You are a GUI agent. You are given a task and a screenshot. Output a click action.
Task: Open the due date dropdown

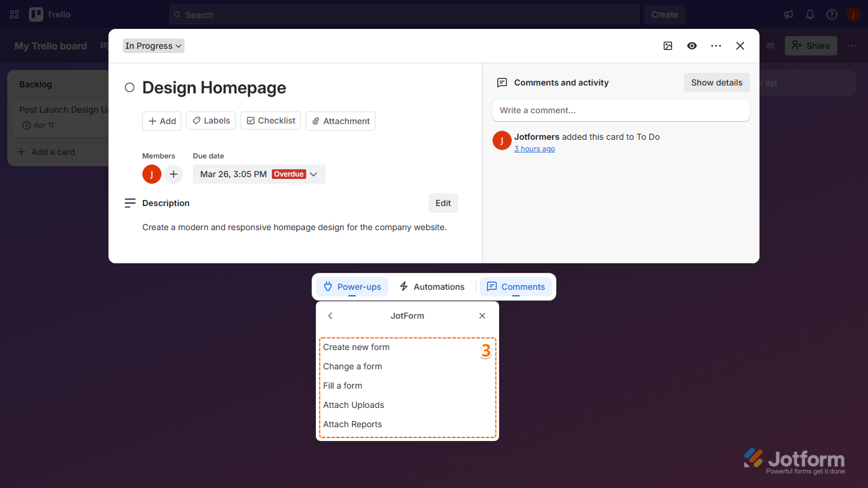[x=259, y=174]
